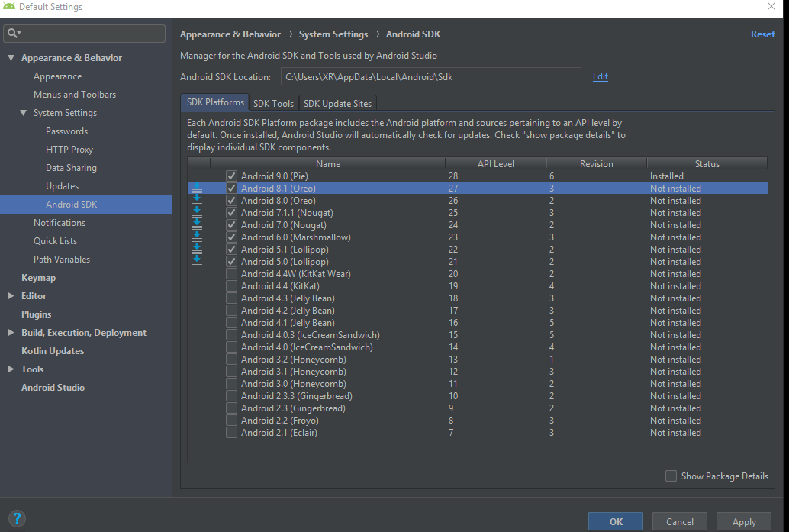Screen dimensions: 789x532
Task: Click Android SDK Location path field
Action: click(x=430, y=76)
